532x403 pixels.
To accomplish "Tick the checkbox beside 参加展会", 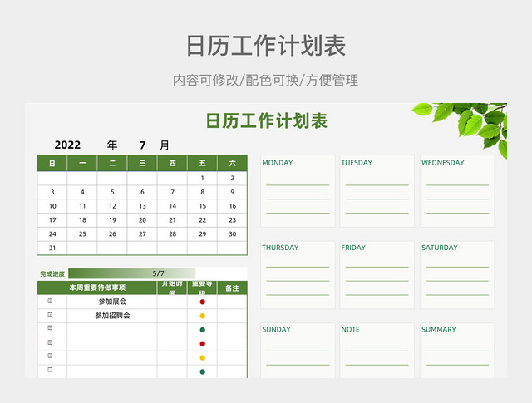I will [x=50, y=301].
